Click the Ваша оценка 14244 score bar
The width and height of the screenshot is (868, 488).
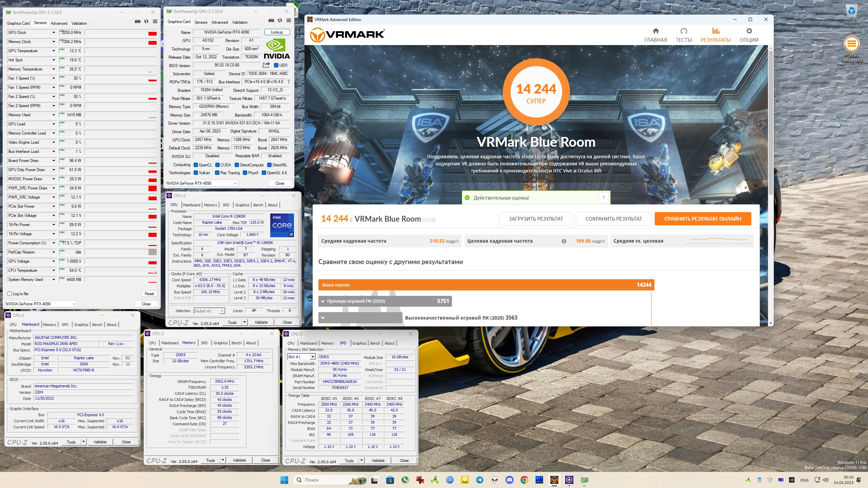tap(486, 285)
